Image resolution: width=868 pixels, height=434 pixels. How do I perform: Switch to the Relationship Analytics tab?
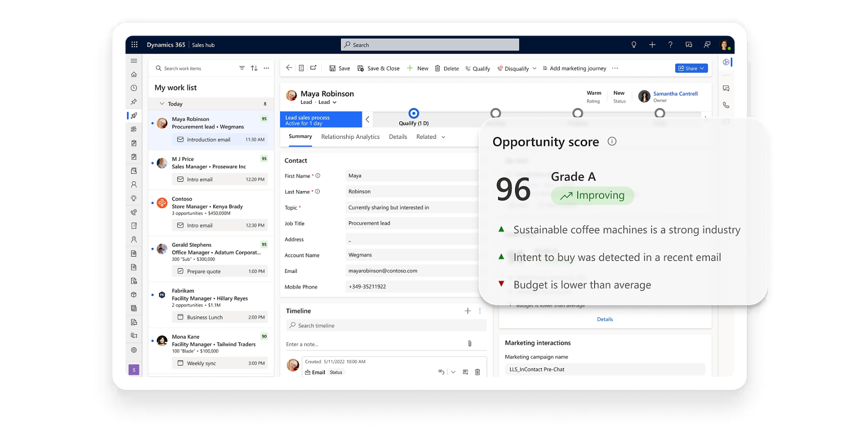[x=351, y=137]
